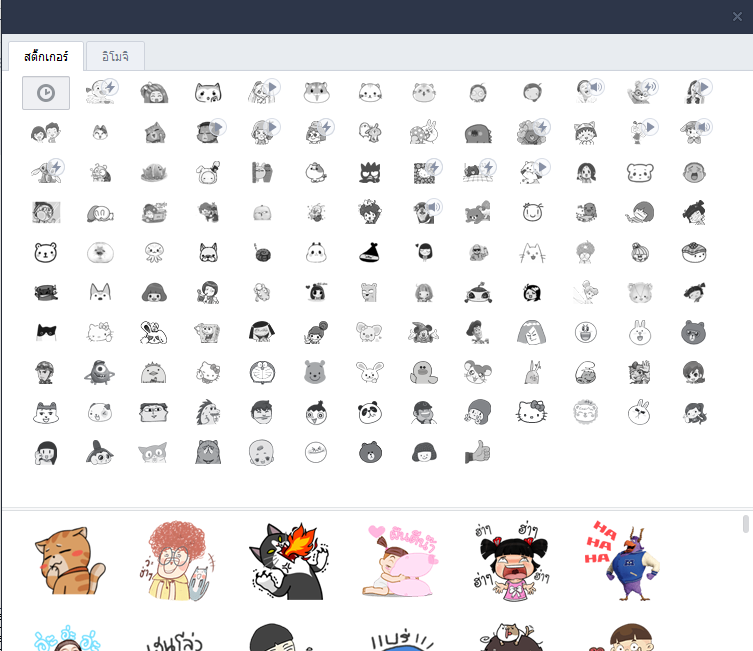Screen dimensions: 753x651
Task: Select the Tinker Bell sticker pack
Action: click(586, 292)
